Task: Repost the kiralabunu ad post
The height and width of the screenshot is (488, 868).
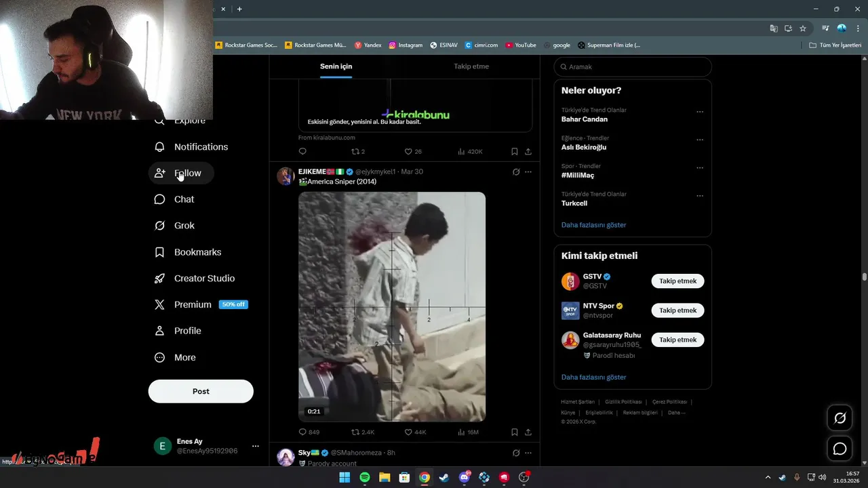Action: pos(358,152)
